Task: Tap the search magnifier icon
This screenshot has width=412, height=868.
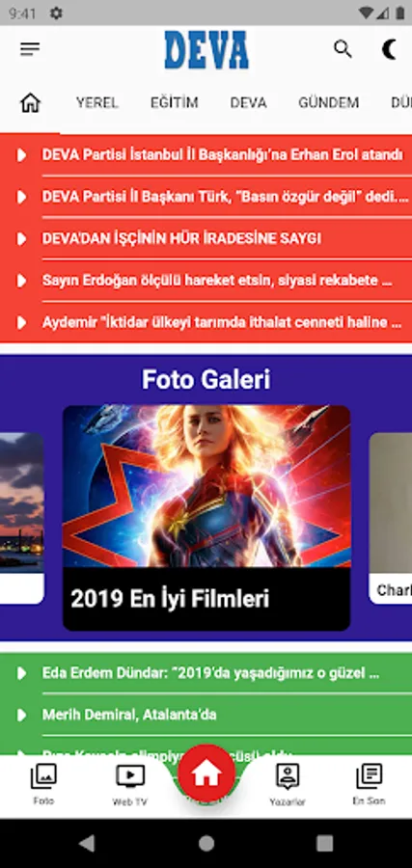Action: [x=343, y=49]
